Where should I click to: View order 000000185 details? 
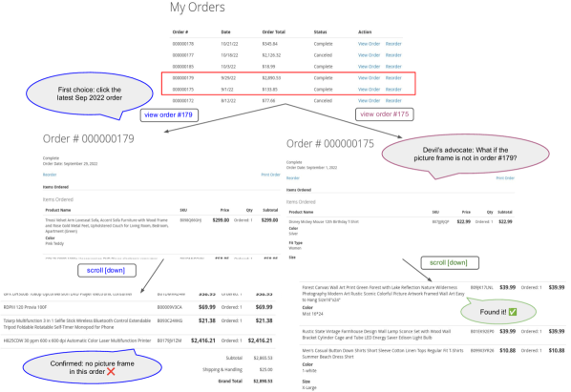[369, 67]
